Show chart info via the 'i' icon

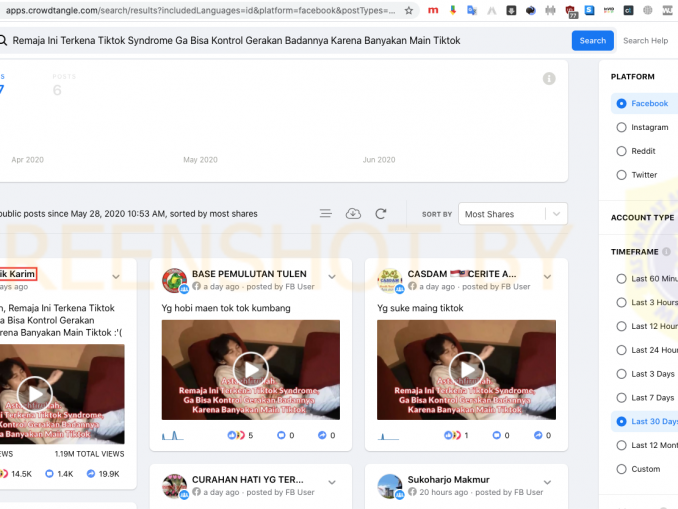tap(549, 79)
